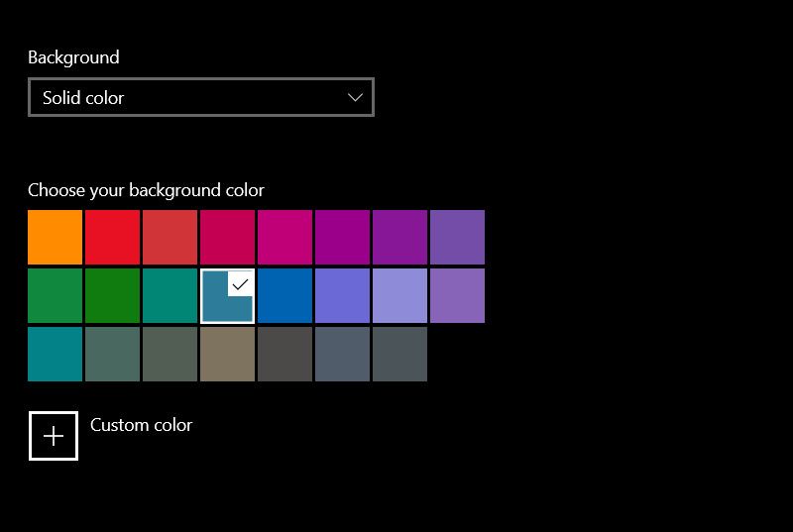The height and width of the screenshot is (532, 793).
Task: Select the tan khaki color swatch
Action: (227, 354)
